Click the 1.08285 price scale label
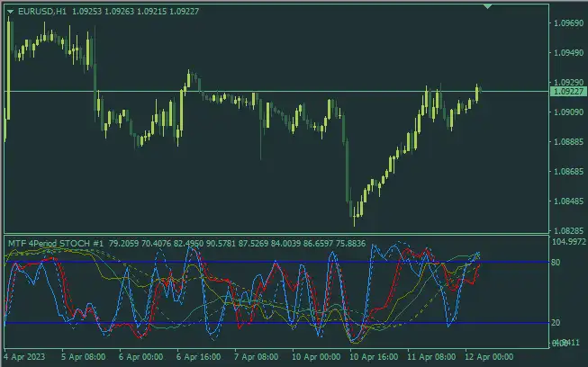The image size is (588, 367). 568,230
